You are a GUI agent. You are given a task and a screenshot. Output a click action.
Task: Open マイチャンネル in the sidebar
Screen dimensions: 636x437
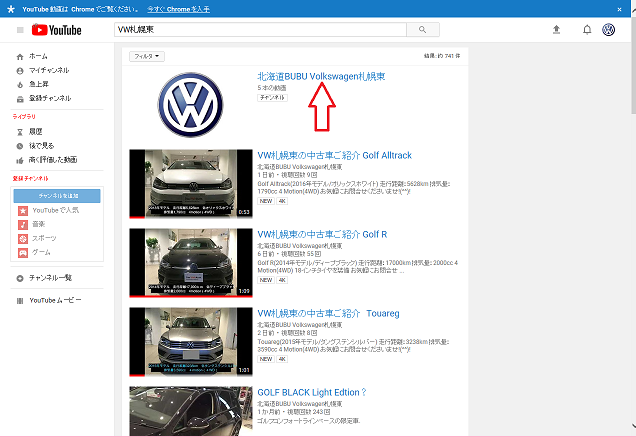click(49, 70)
